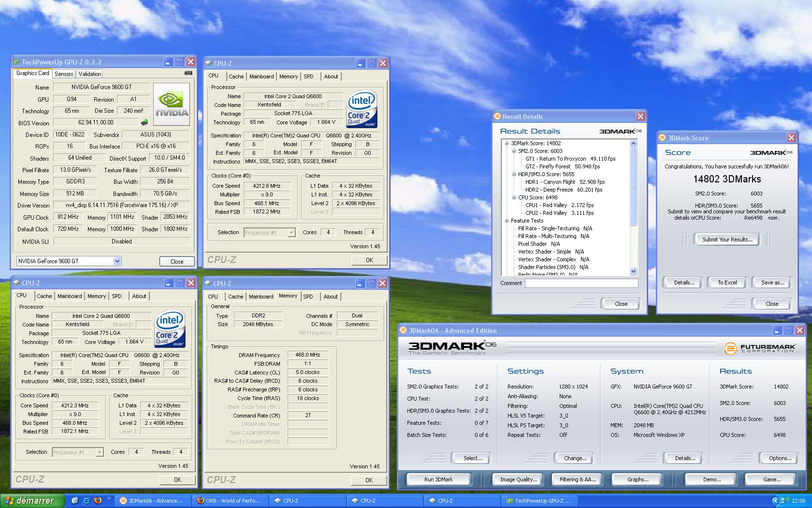Click To Excel button in 3DMark Score

coord(727,283)
